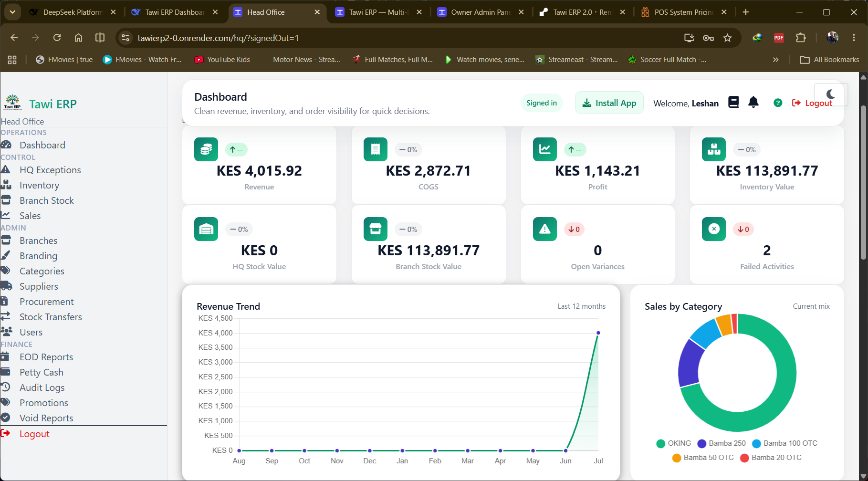868x481 pixels.
Task: Click the Branding brush icon
Action: pos(6,255)
